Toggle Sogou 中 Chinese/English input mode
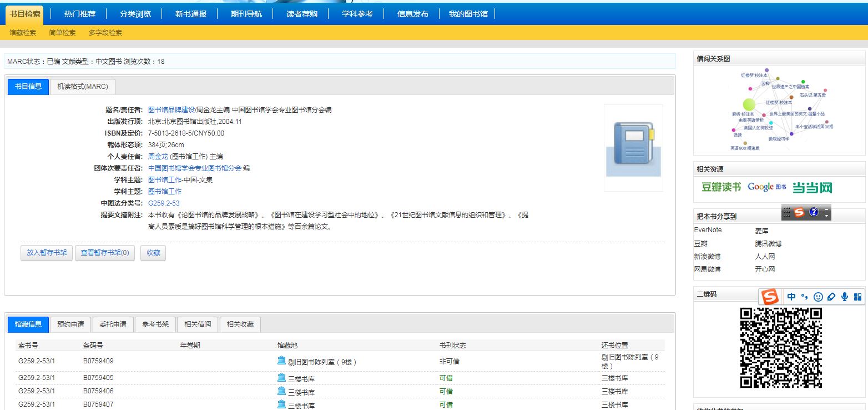Screen dimensions: 868x410 click(791, 297)
